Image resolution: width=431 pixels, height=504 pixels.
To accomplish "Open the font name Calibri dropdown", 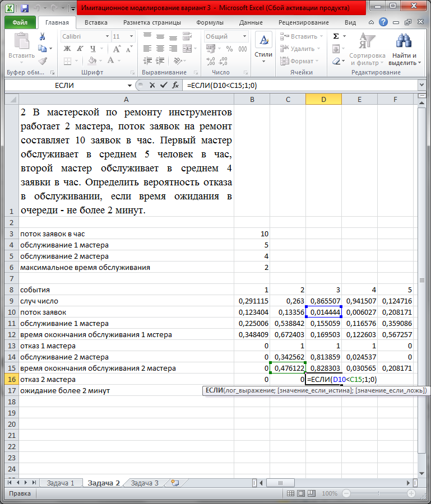I will 108,36.
